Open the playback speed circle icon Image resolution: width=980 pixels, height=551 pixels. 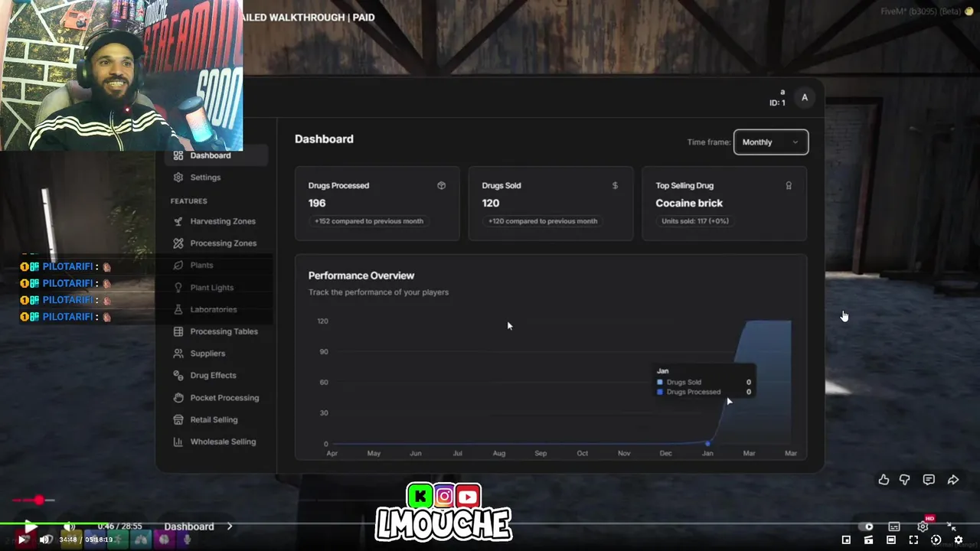click(936, 540)
